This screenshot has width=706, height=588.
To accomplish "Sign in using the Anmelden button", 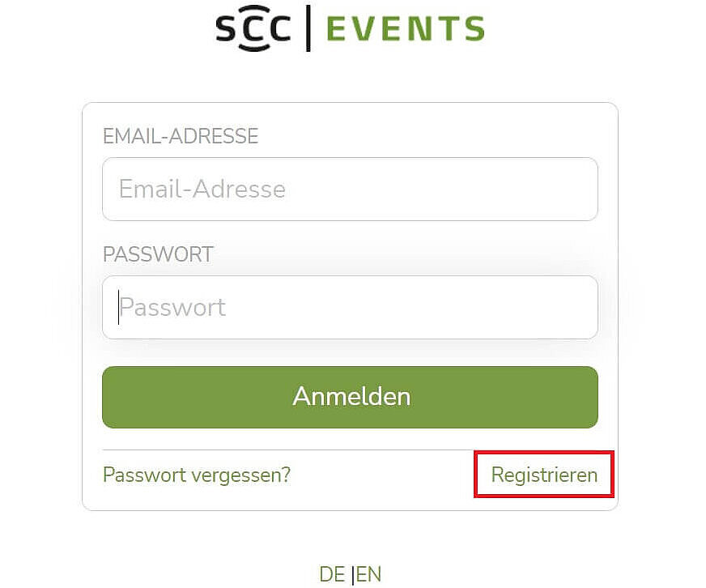I will click(x=350, y=397).
